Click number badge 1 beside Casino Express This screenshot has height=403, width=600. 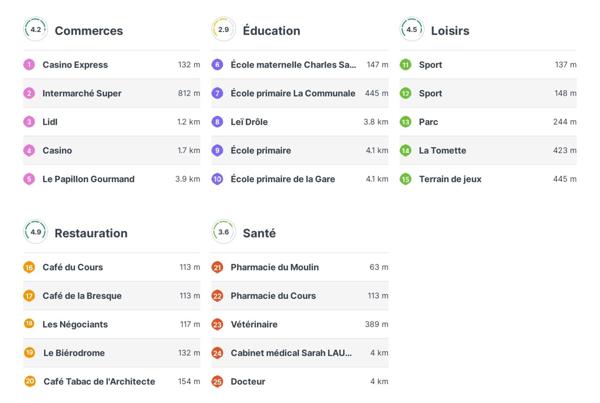coord(29,65)
